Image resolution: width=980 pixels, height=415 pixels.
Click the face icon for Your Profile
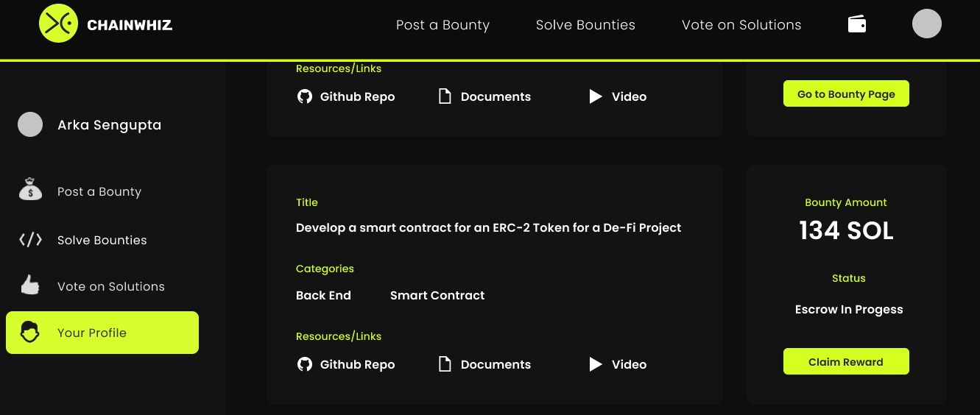click(x=30, y=332)
